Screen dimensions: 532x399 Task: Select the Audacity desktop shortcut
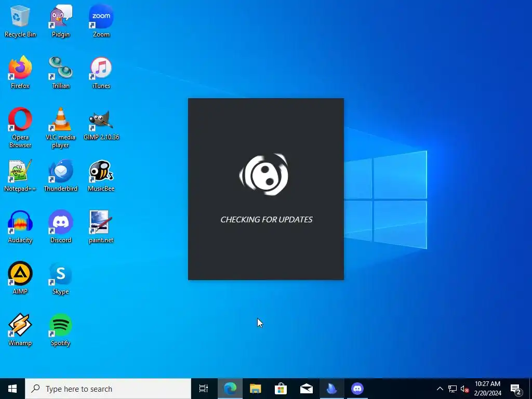[20, 227]
